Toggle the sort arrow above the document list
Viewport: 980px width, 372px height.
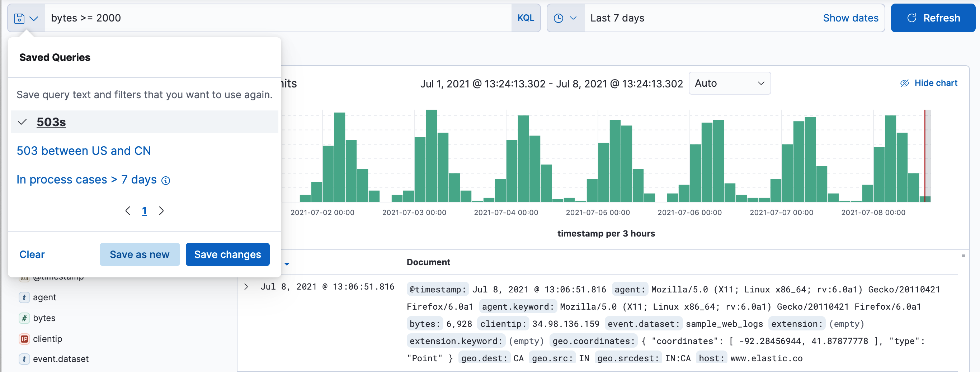point(287,263)
